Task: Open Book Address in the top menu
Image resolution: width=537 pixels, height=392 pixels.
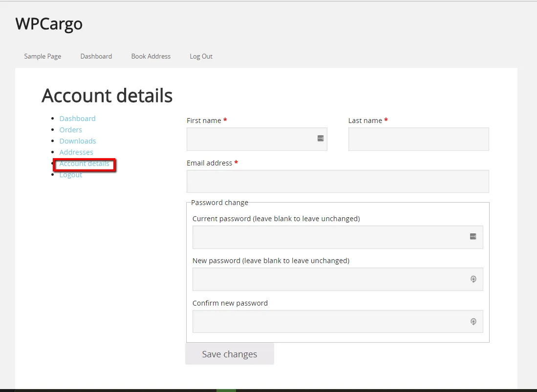Action: tap(151, 56)
